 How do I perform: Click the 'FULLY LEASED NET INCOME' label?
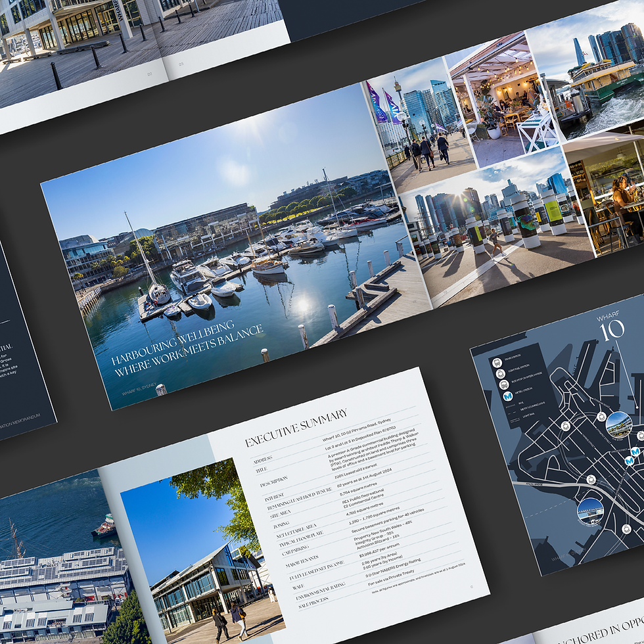(x=317, y=570)
